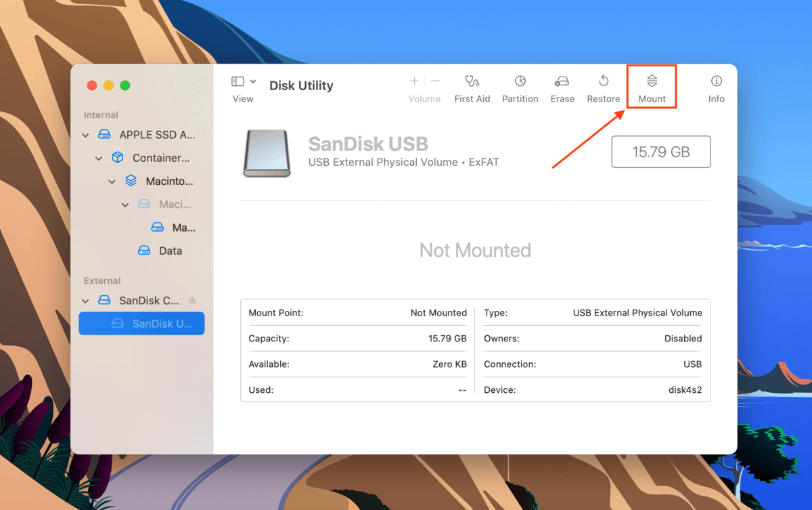
Task: Remove volume with minus icon
Action: click(x=435, y=81)
